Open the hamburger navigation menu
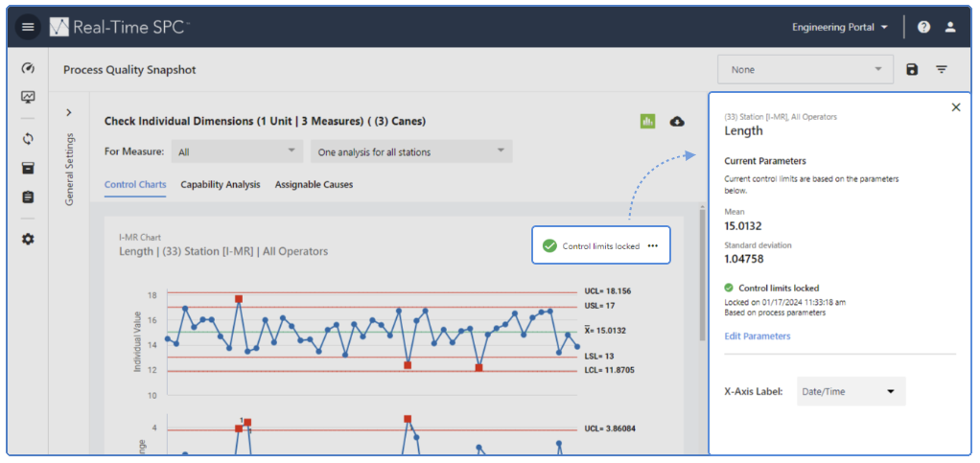 (28, 27)
